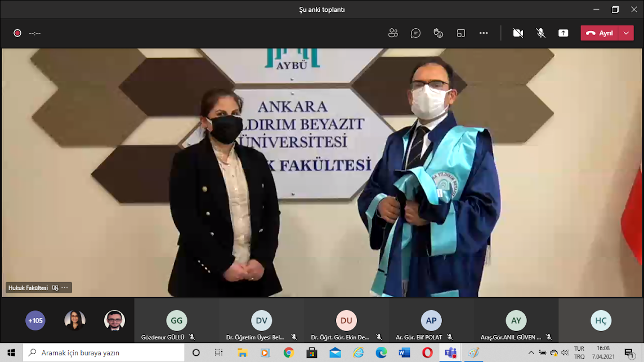Open more options for Hukuk Fakültesi video
Image resolution: width=644 pixels, height=362 pixels.
(65, 288)
